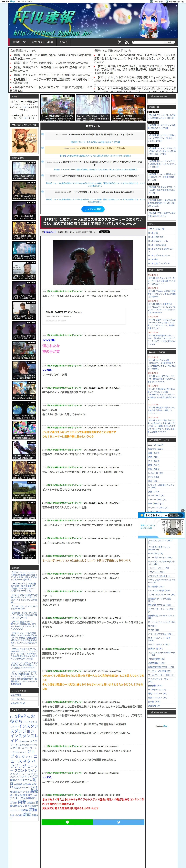Viewport: 186px width, 868px height.
Task: Click the blog search input field
Action: pos(148,42)
